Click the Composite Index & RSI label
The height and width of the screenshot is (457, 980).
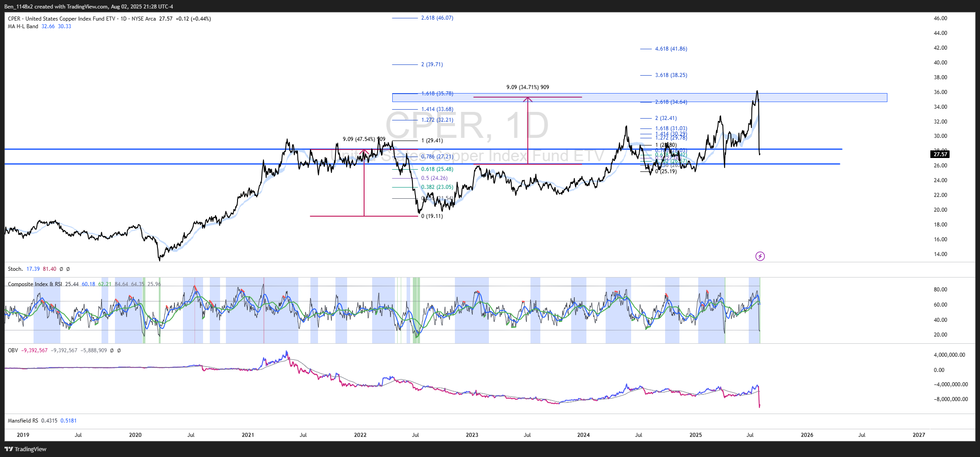click(x=35, y=284)
